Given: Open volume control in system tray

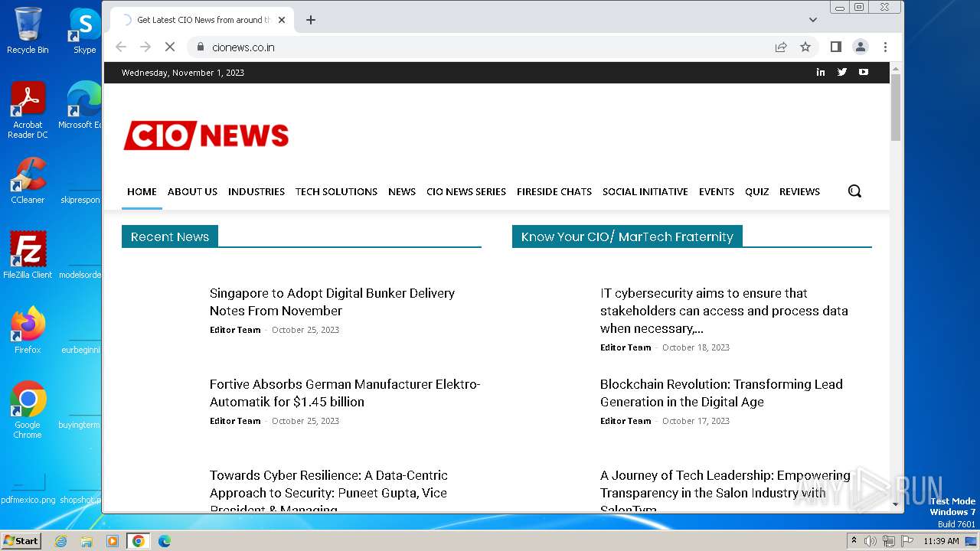Looking at the screenshot, I should pos(871,541).
